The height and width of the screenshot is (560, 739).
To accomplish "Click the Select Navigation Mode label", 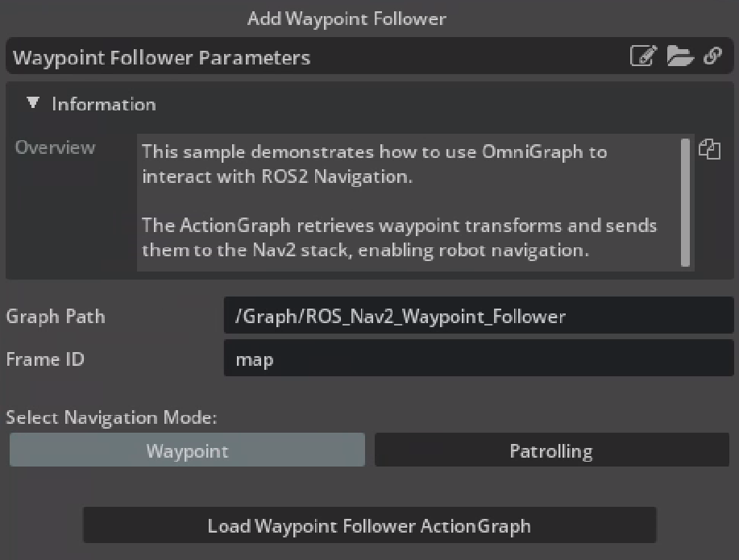I will point(111,417).
